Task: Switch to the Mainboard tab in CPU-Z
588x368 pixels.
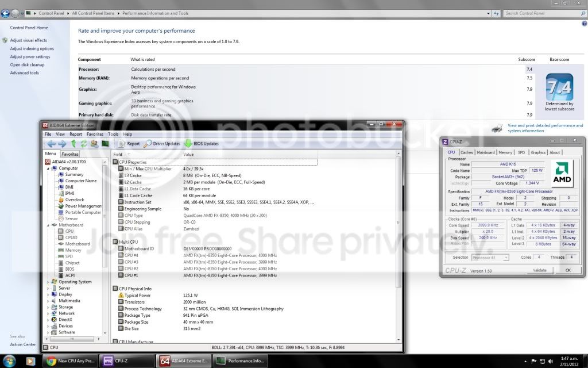Action: pos(486,152)
